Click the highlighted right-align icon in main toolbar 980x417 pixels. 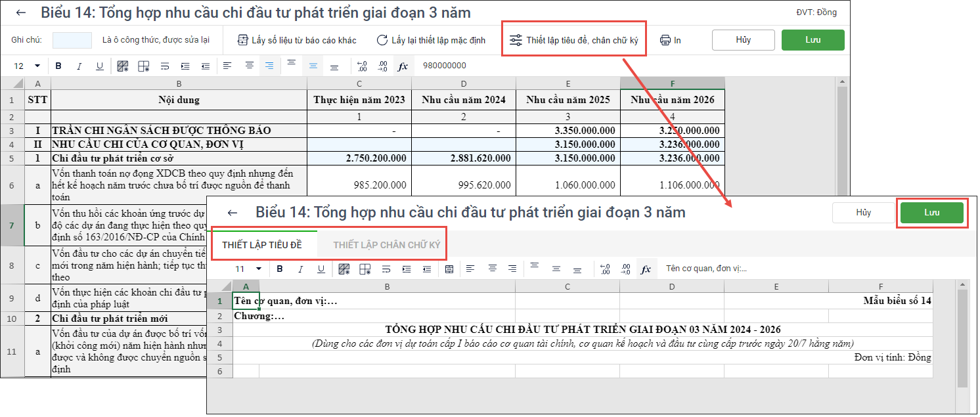pos(269,66)
